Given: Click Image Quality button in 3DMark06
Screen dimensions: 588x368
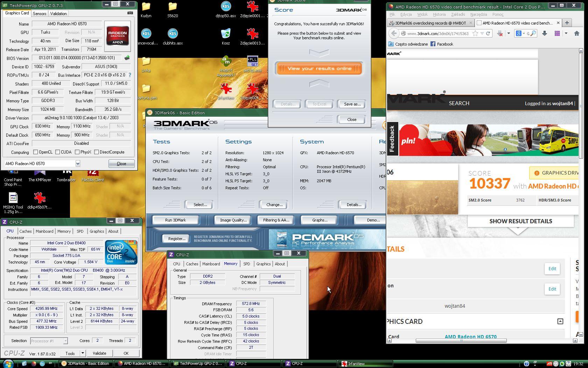Looking at the screenshot, I should [x=233, y=220].
